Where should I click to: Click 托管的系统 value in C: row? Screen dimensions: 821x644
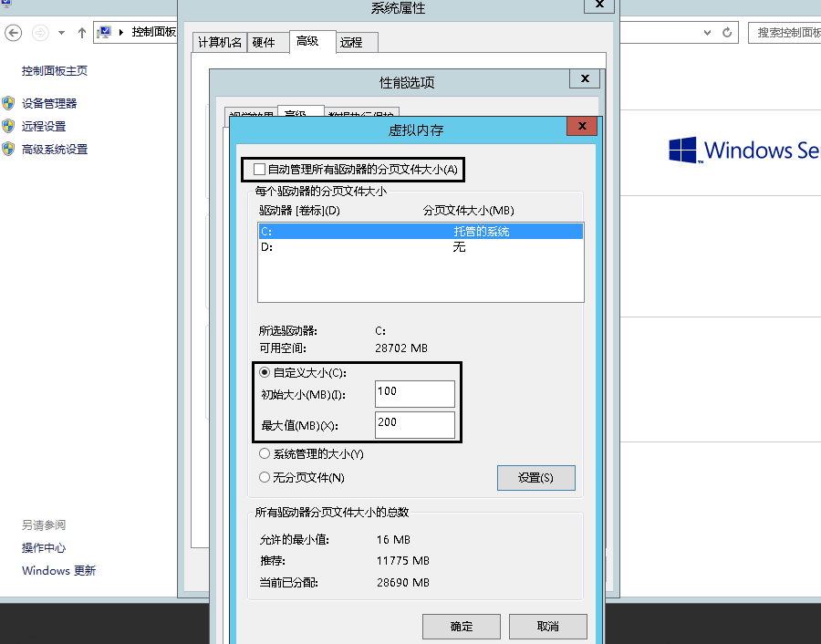coord(481,231)
